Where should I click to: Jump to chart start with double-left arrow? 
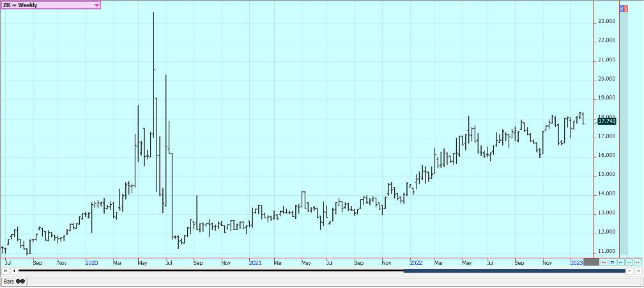[x=6, y=271]
